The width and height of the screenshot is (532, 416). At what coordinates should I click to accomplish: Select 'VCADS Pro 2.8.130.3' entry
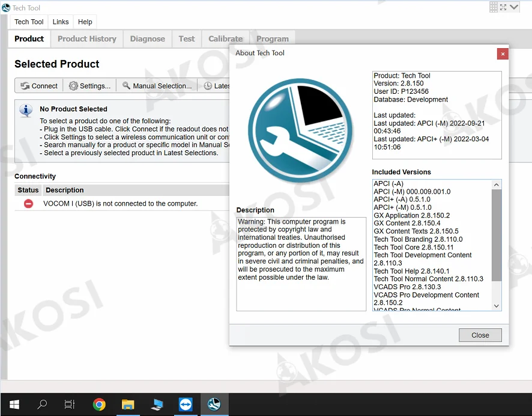[x=407, y=287]
